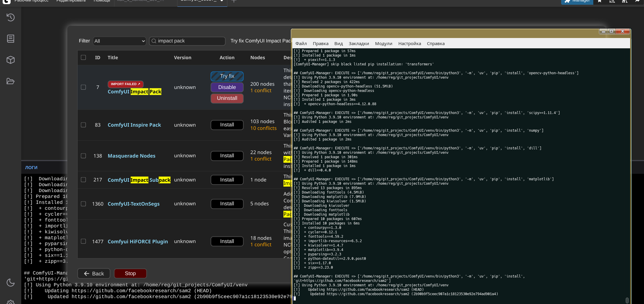
Task: Click '103 nodes' in Inspire Pack row
Action: pyautogui.click(x=262, y=121)
